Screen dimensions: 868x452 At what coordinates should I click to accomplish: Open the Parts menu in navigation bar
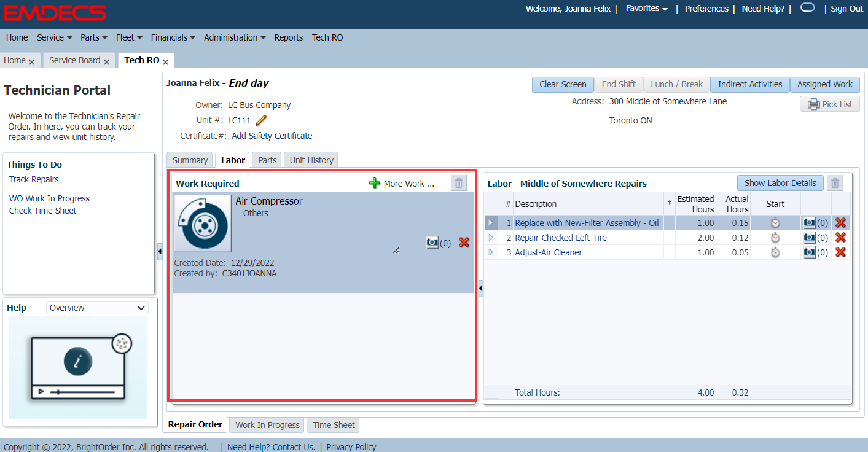click(x=93, y=37)
